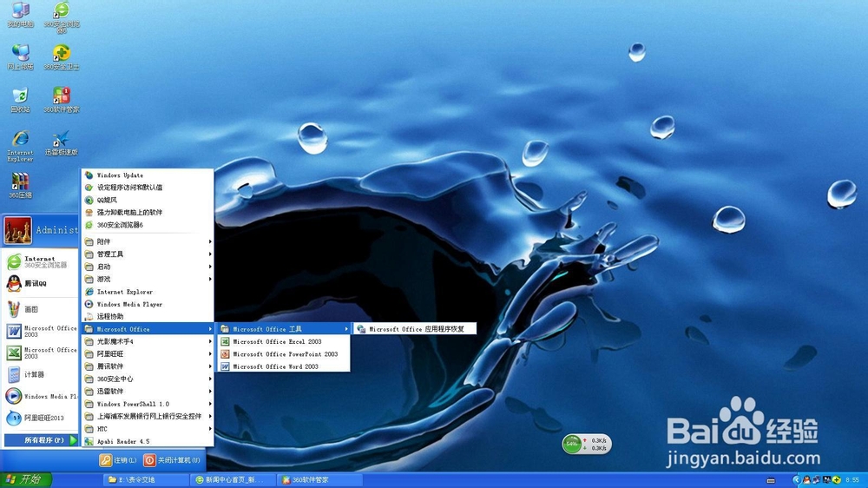Expand the 附件 folder submenu
The height and width of the screenshot is (488, 868).
click(x=148, y=241)
